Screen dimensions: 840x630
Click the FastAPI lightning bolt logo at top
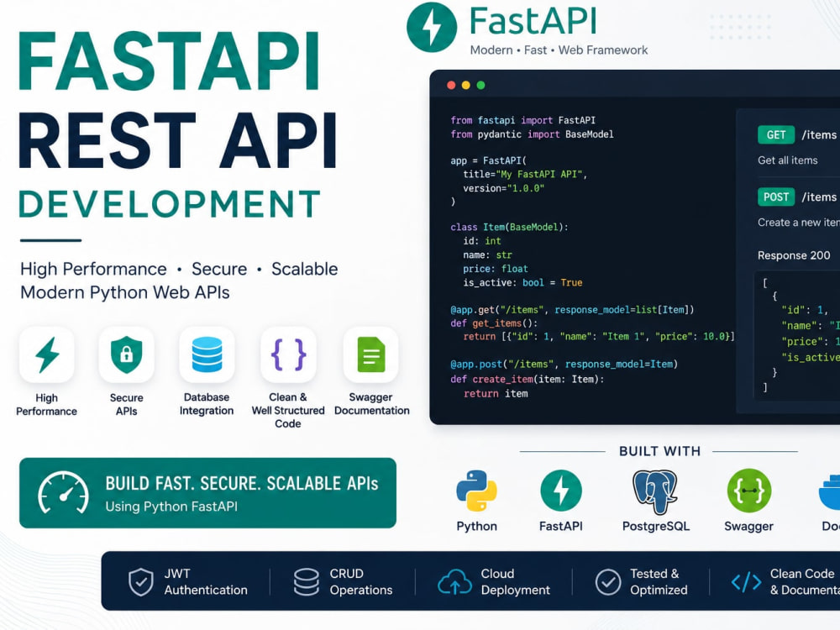click(432, 28)
